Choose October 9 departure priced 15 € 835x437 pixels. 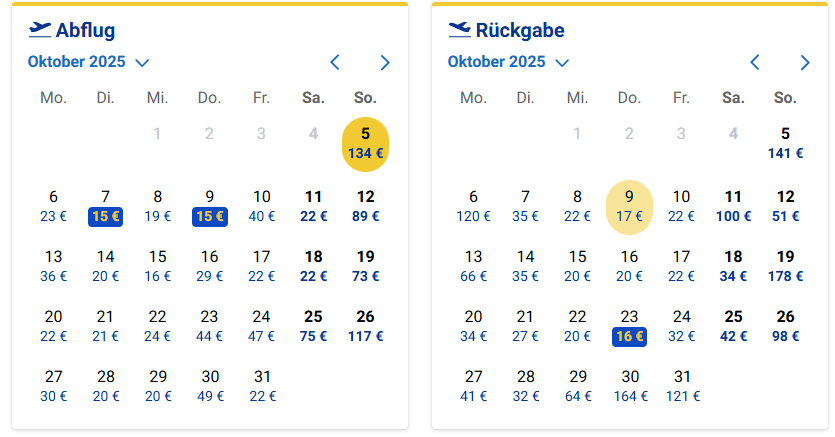210,206
